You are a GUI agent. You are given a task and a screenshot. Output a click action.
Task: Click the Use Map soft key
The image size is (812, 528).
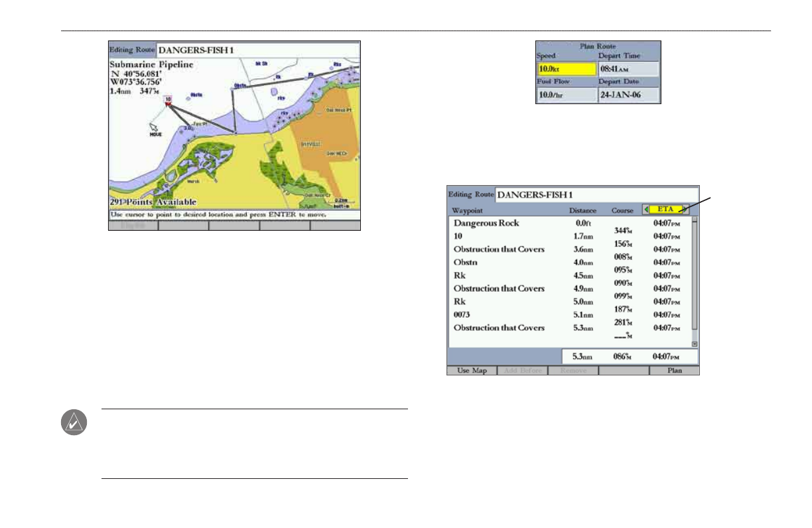tap(472, 370)
